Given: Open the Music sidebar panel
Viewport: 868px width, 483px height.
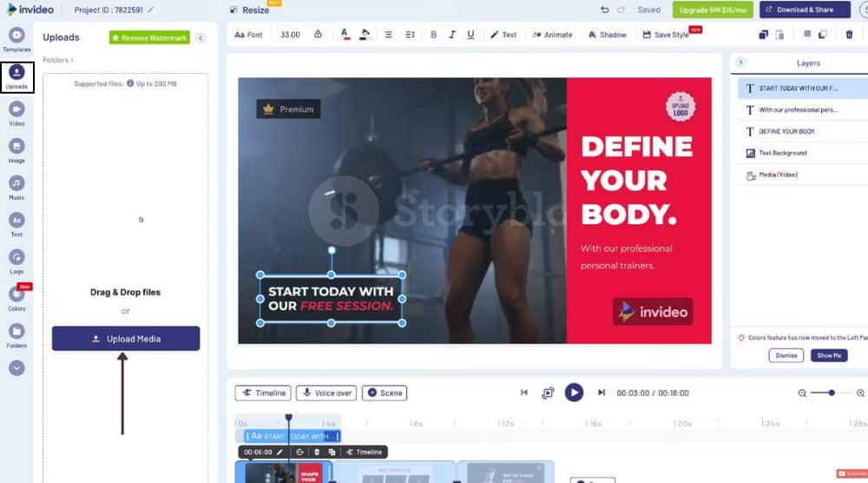Looking at the screenshot, I should click(x=16, y=189).
